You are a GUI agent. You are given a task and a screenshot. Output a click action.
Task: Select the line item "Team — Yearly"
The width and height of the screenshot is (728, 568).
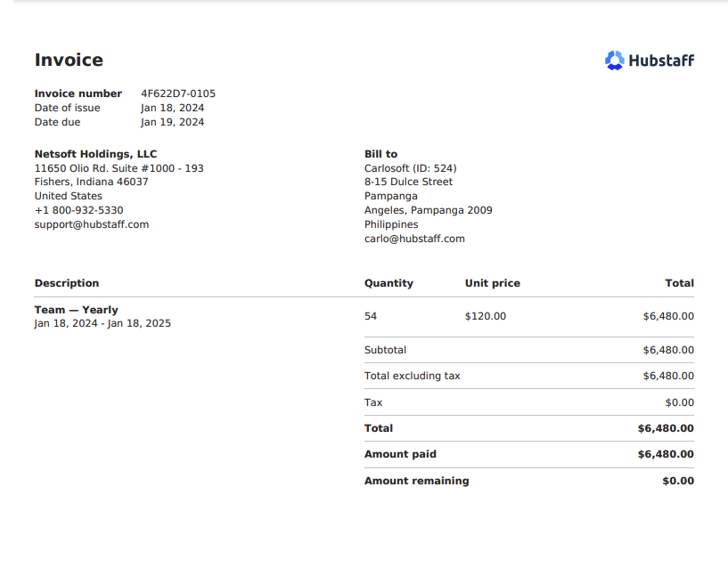click(x=76, y=310)
